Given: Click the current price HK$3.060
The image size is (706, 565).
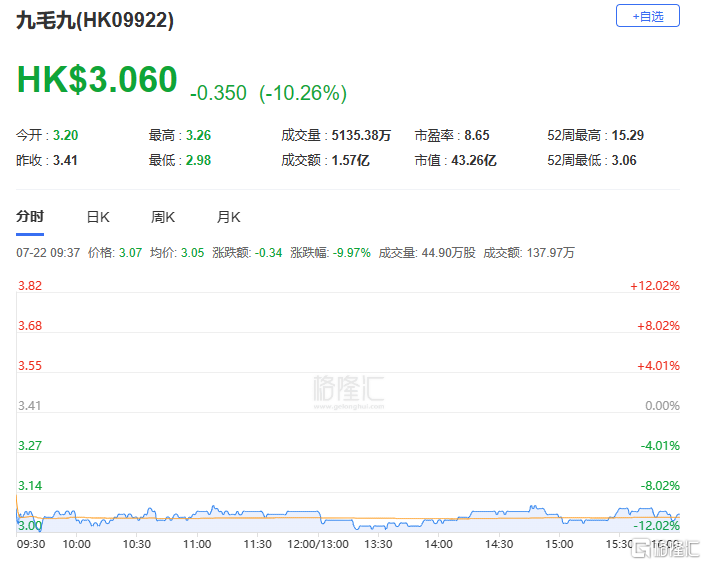Looking at the screenshot, I should click(x=97, y=79).
